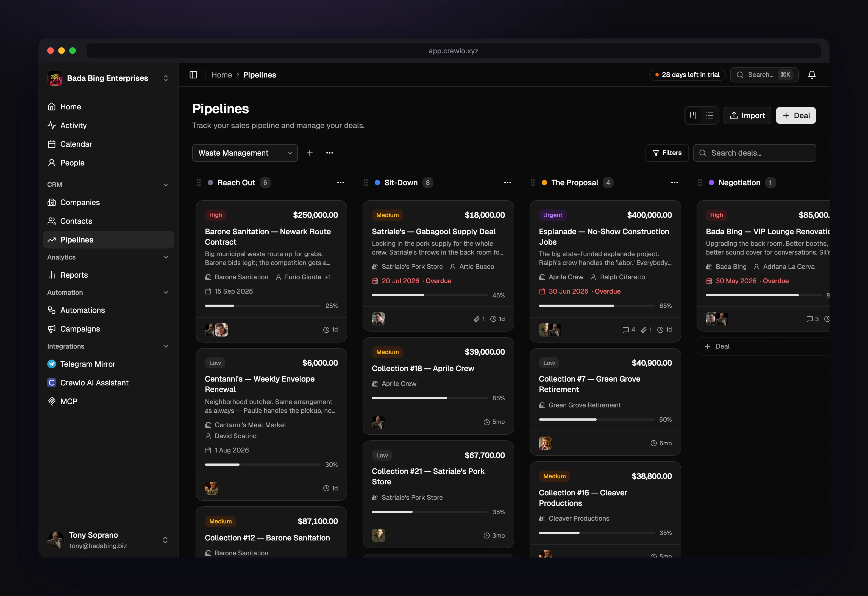The image size is (868, 596).
Task: Click the top Deal button
Action: click(795, 115)
